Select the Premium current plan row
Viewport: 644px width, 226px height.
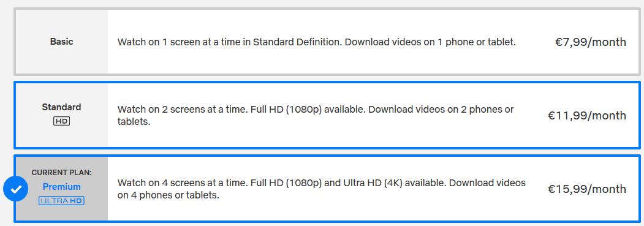[x=327, y=189]
